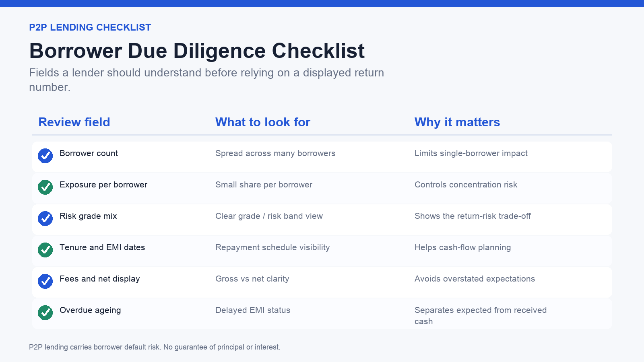Image resolution: width=644 pixels, height=362 pixels.
Task: Select the Gross vs net clarity cell
Action: (x=252, y=279)
